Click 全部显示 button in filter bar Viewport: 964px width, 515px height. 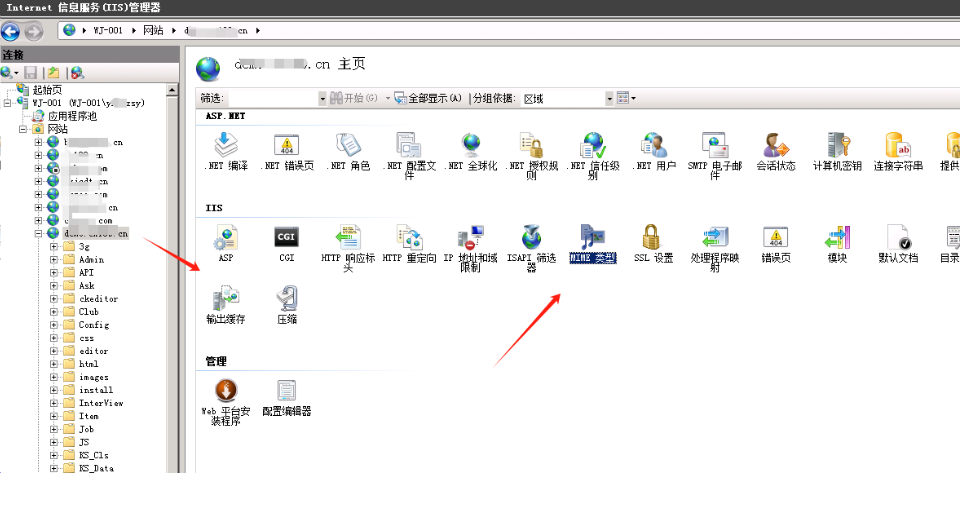tap(428, 98)
